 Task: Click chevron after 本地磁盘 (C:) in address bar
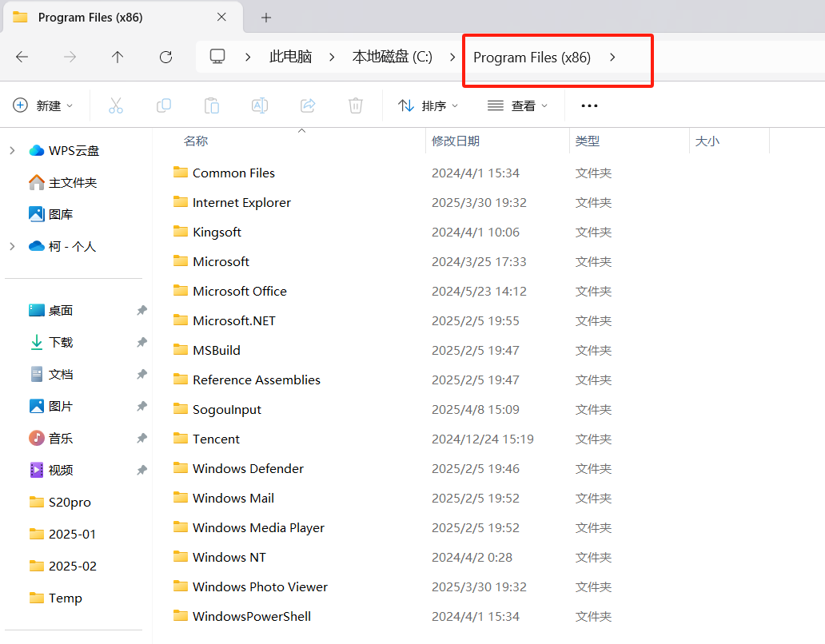452,57
